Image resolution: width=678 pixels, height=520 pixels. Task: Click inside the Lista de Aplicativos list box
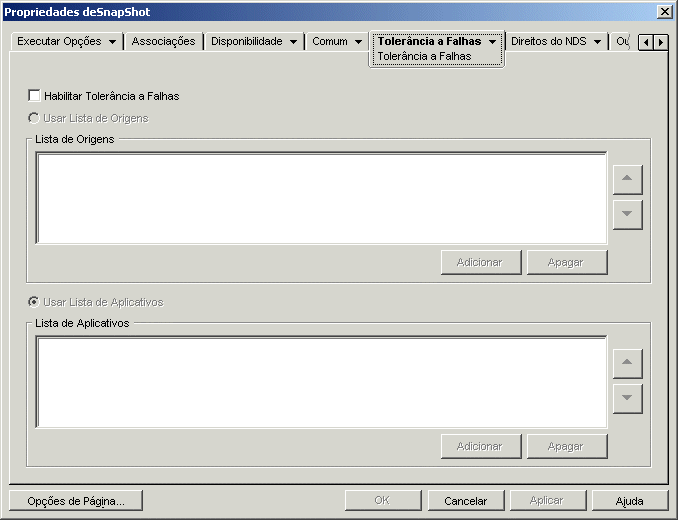[x=321, y=382]
